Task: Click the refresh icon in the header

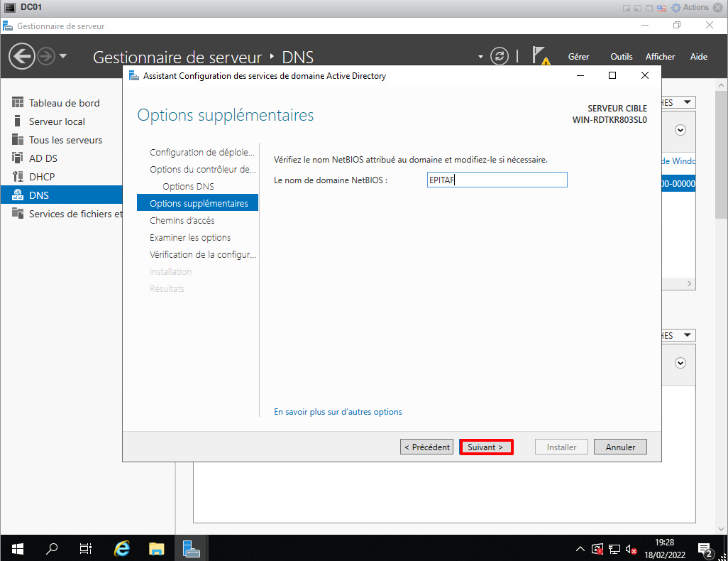Action: (500, 57)
